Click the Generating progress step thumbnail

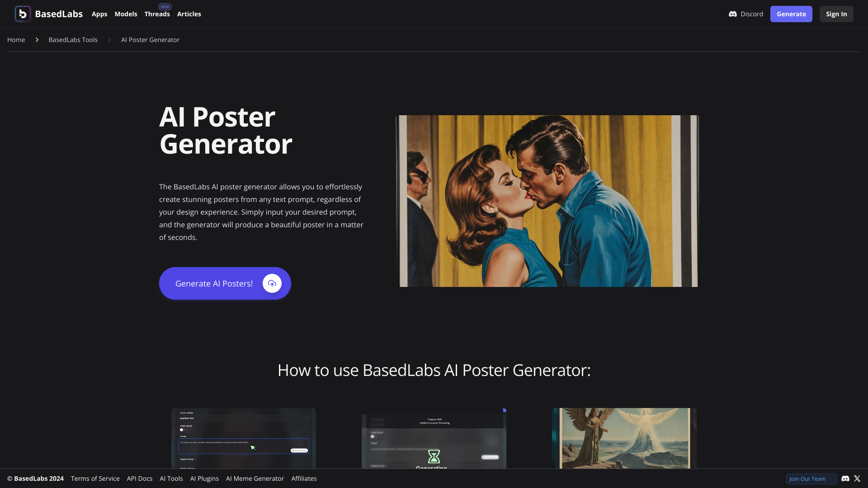pyautogui.click(x=434, y=438)
